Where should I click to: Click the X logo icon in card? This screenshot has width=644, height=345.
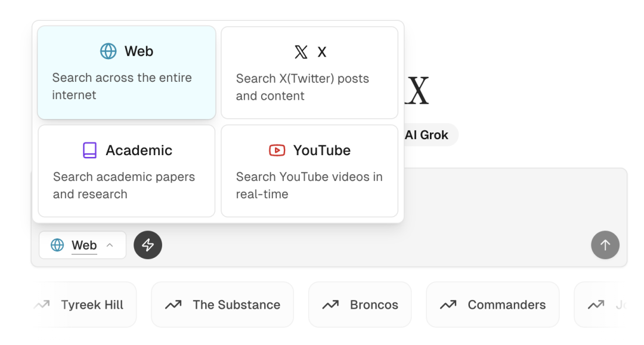tap(301, 52)
